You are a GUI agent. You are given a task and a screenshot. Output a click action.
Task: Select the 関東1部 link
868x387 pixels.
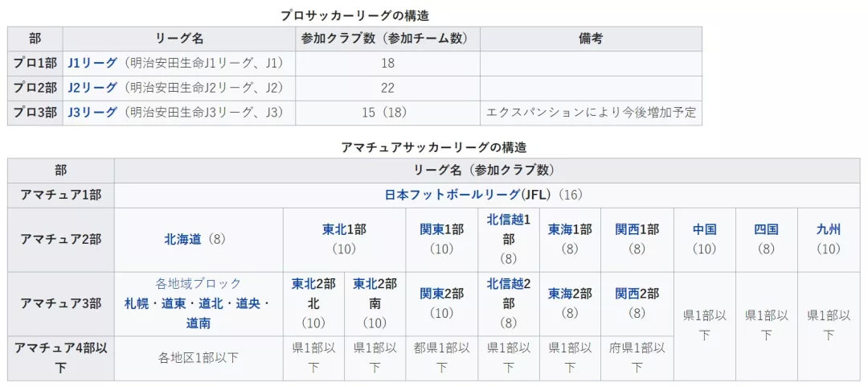pos(441,230)
